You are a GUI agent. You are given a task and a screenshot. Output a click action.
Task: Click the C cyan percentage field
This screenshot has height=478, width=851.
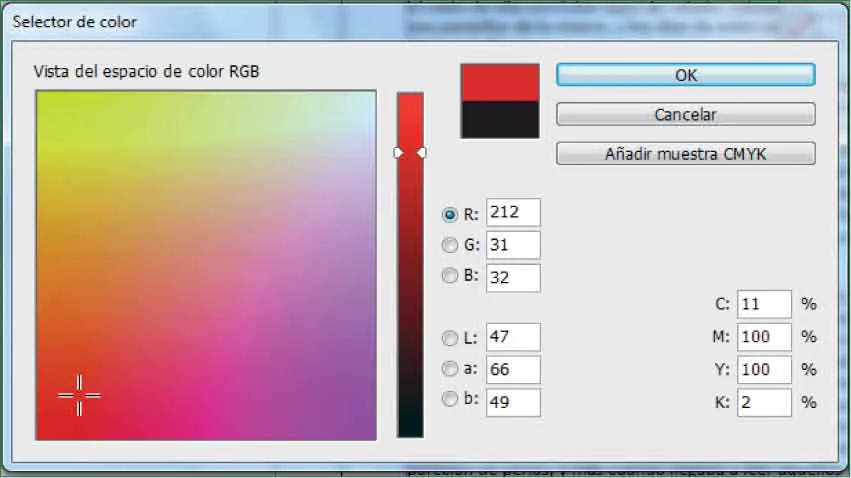(x=765, y=304)
